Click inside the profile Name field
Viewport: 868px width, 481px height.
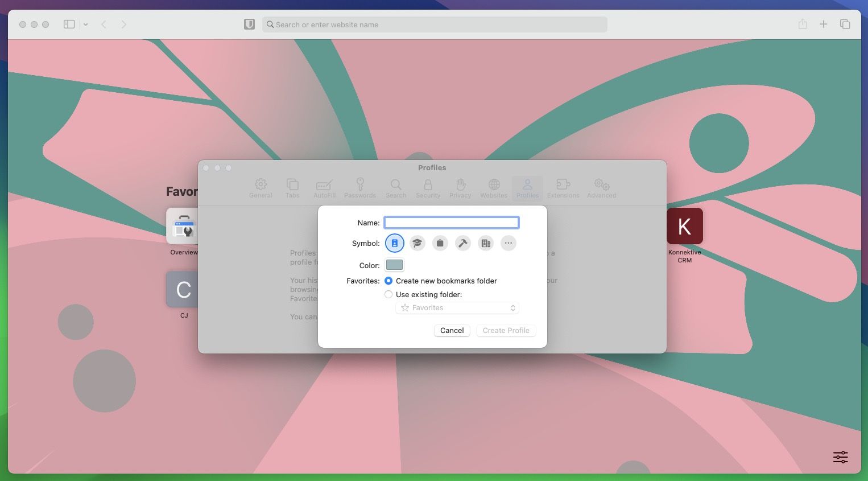[451, 222]
